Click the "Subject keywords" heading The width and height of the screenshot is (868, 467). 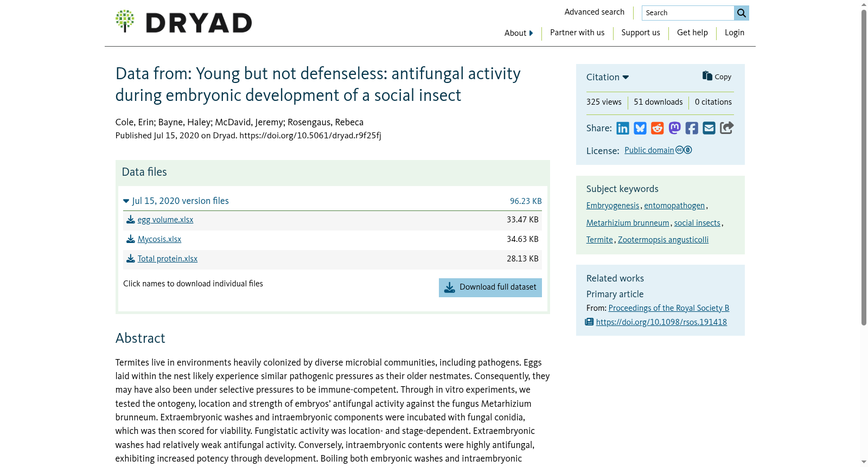pyautogui.click(x=622, y=189)
